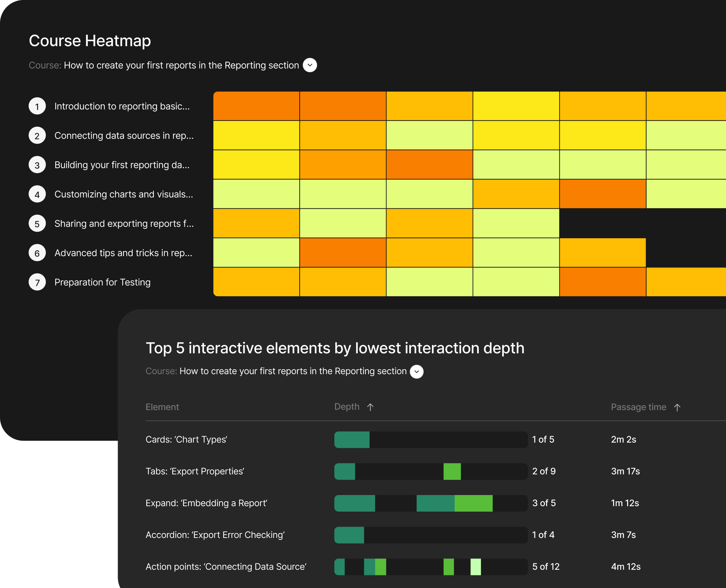Image resolution: width=726 pixels, height=588 pixels.
Task: Click the Element column header
Action: (x=162, y=407)
